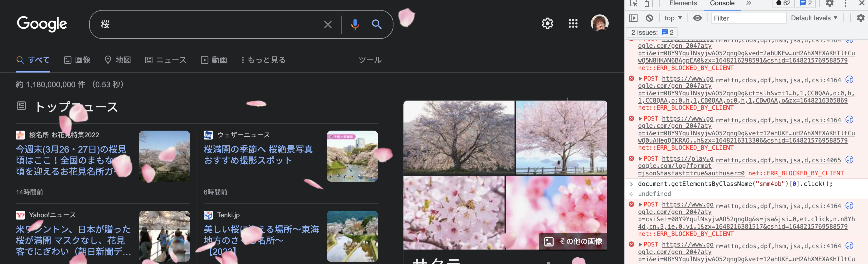The width and height of the screenshot is (868, 264).
Task: Open the Google account avatar
Action: (x=599, y=23)
